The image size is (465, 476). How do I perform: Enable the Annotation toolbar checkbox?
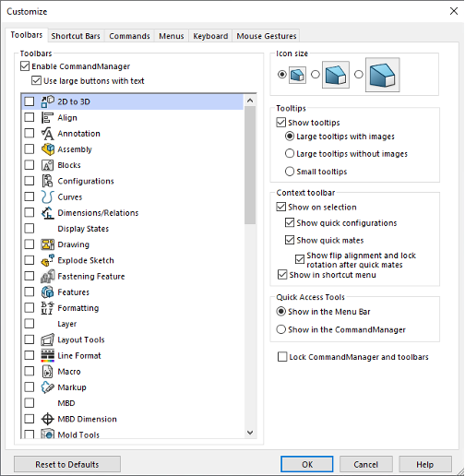coord(30,134)
